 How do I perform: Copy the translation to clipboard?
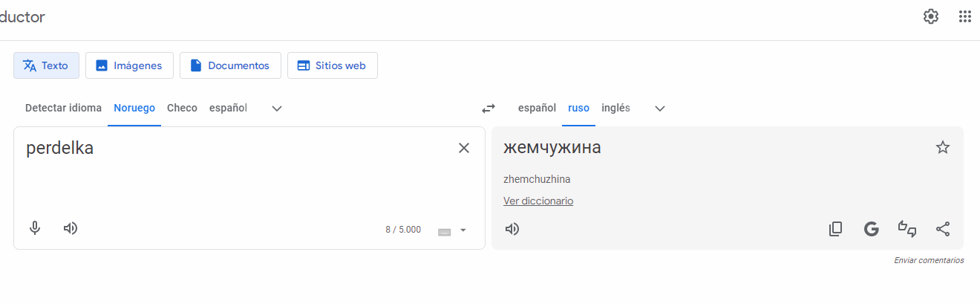(836, 229)
